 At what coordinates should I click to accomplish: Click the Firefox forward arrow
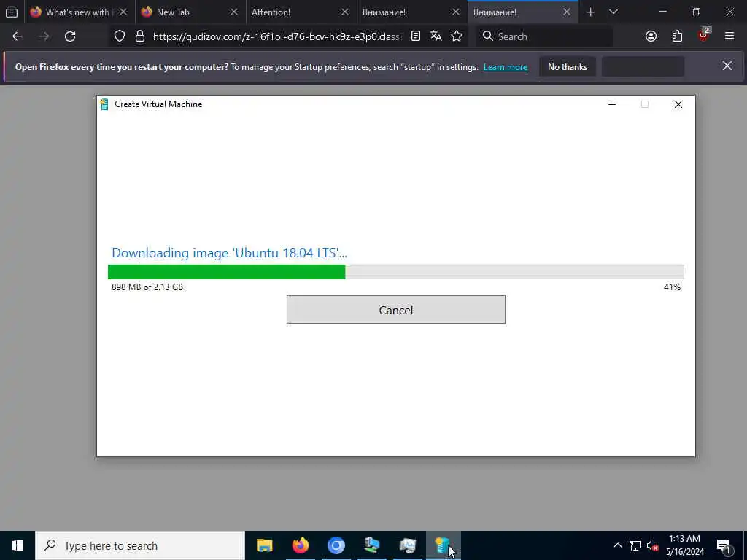pyautogui.click(x=44, y=36)
